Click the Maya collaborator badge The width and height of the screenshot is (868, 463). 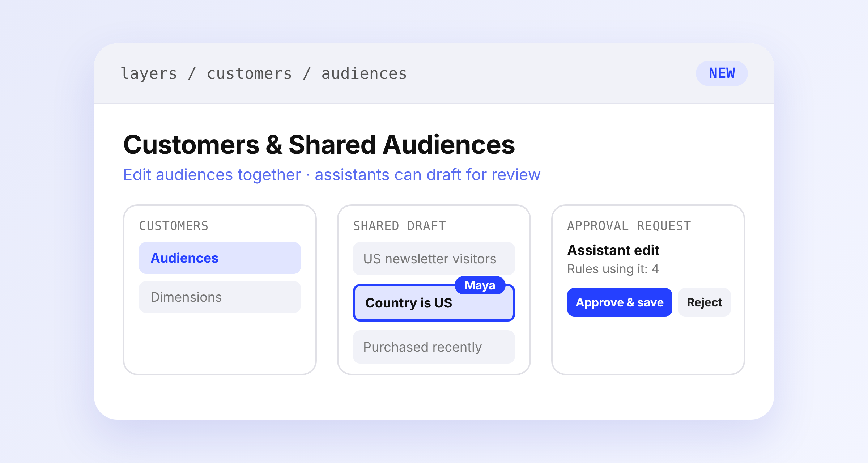click(x=480, y=285)
